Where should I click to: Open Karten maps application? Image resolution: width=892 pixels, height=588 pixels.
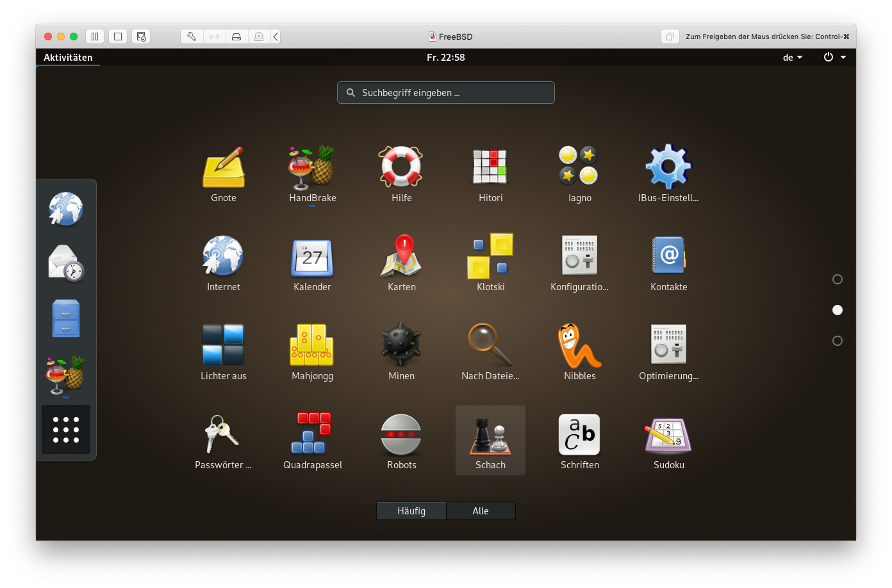[402, 261]
